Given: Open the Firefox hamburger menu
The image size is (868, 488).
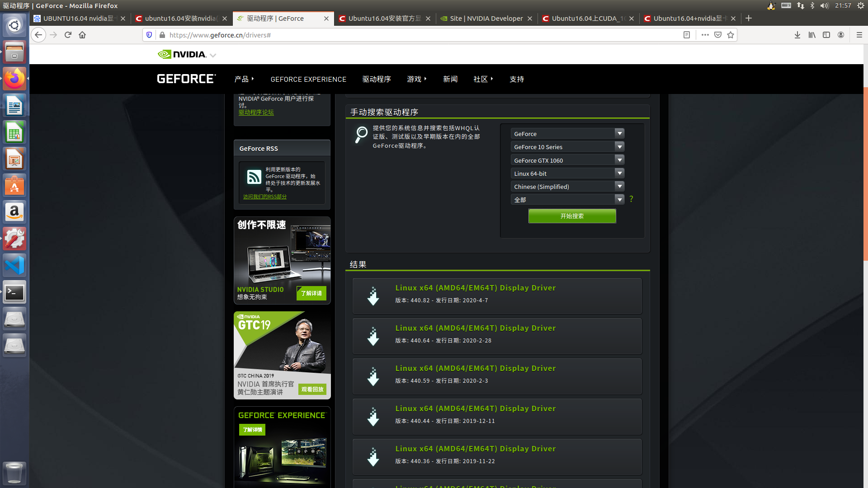Looking at the screenshot, I should click(859, 35).
